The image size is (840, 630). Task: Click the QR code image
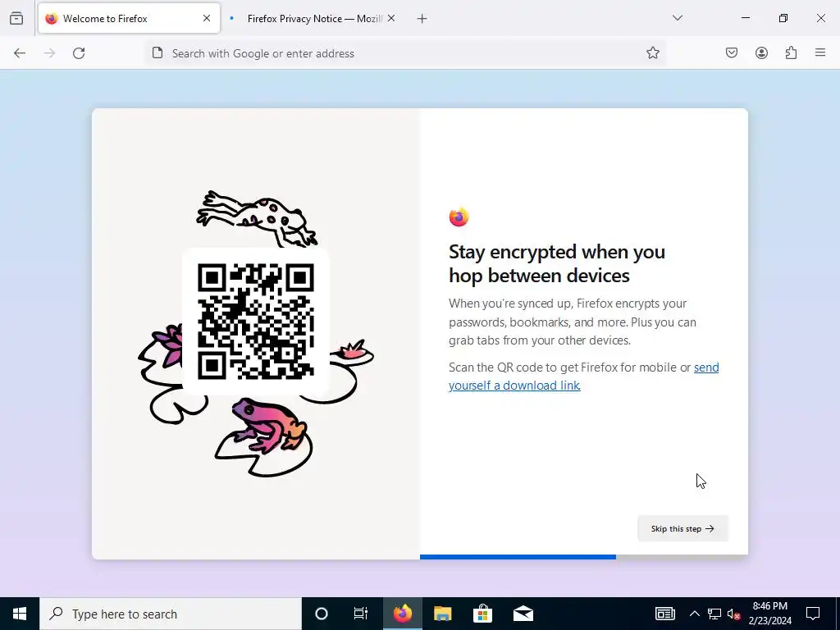[x=256, y=322]
